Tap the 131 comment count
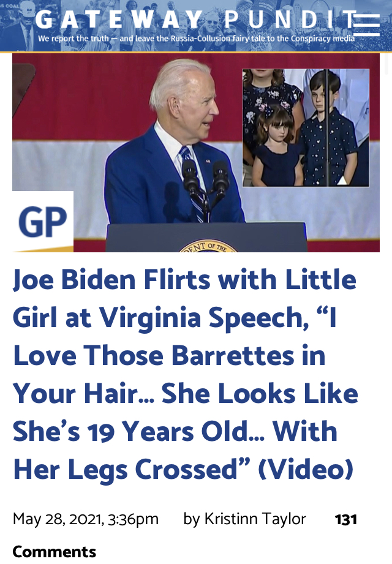This screenshot has width=392, height=564. pos(345,520)
